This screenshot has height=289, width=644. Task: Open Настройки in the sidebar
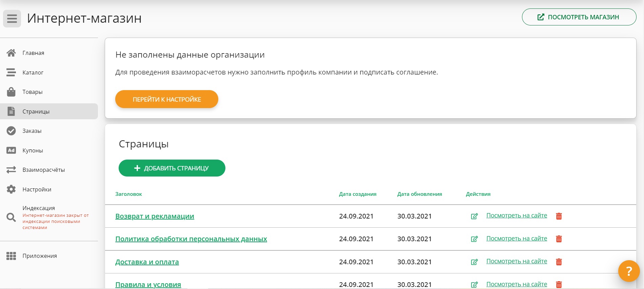pyautogui.click(x=49, y=189)
